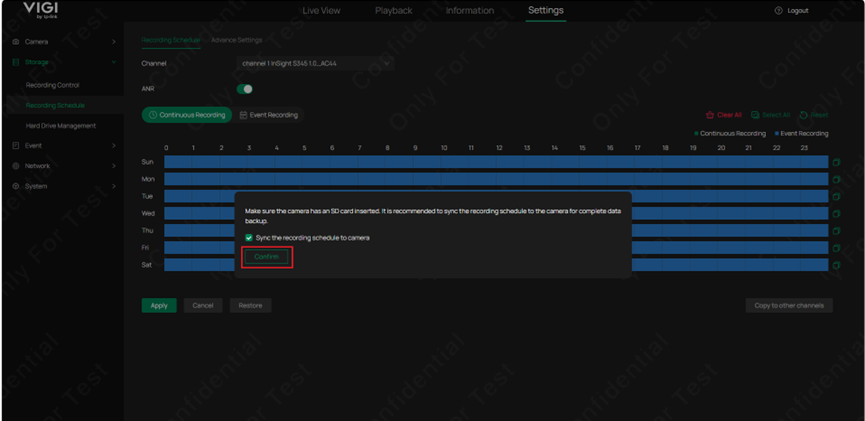The height and width of the screenshot is (421, 865).
Task: Open Hard Drive Management
Action: point(61,126)
